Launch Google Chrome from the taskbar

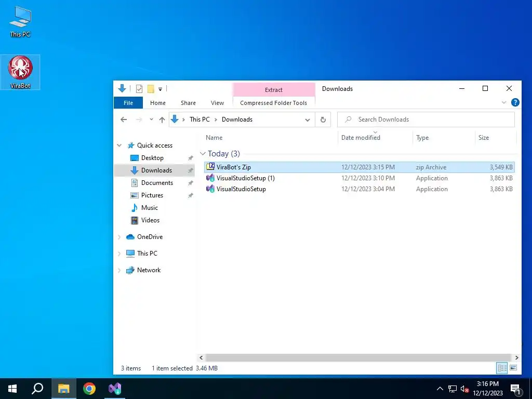coord(89,389)
